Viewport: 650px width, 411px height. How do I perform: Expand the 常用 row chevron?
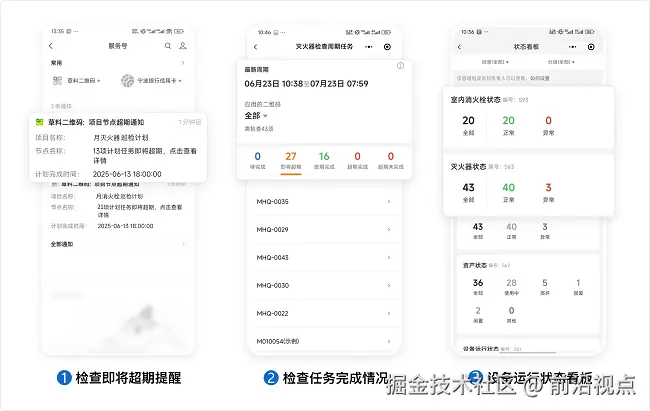point(183,63)
